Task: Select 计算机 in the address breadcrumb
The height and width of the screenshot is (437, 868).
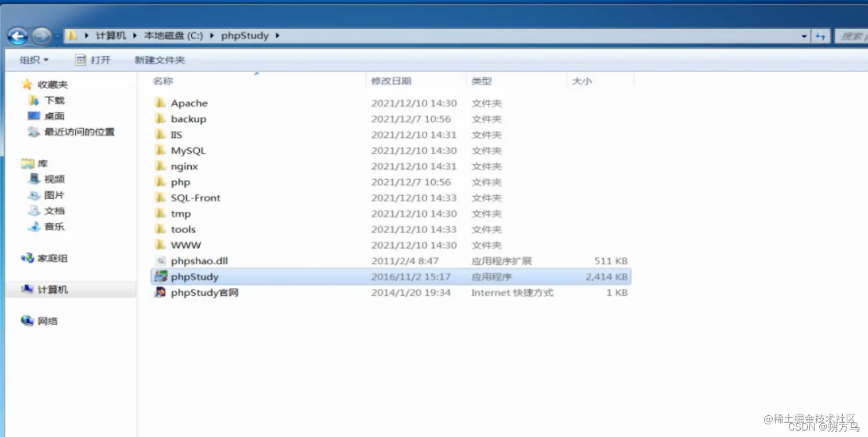Action: click(110, 36)
